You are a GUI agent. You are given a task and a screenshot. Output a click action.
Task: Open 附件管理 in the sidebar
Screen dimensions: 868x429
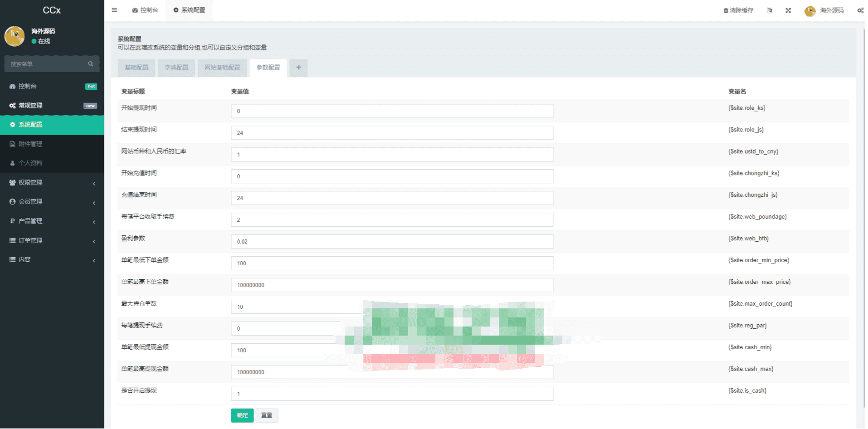pos(30,144)
